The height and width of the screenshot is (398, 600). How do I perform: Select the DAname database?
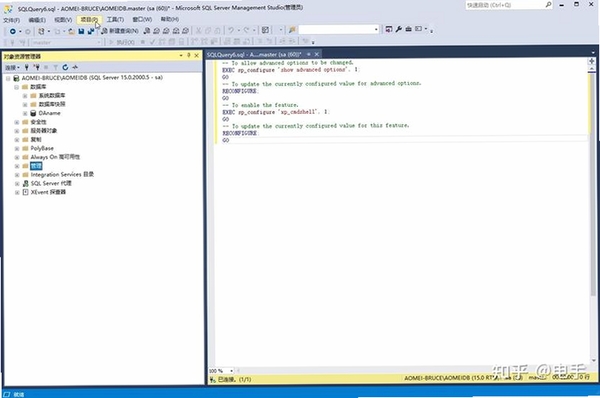coord(49,113)
